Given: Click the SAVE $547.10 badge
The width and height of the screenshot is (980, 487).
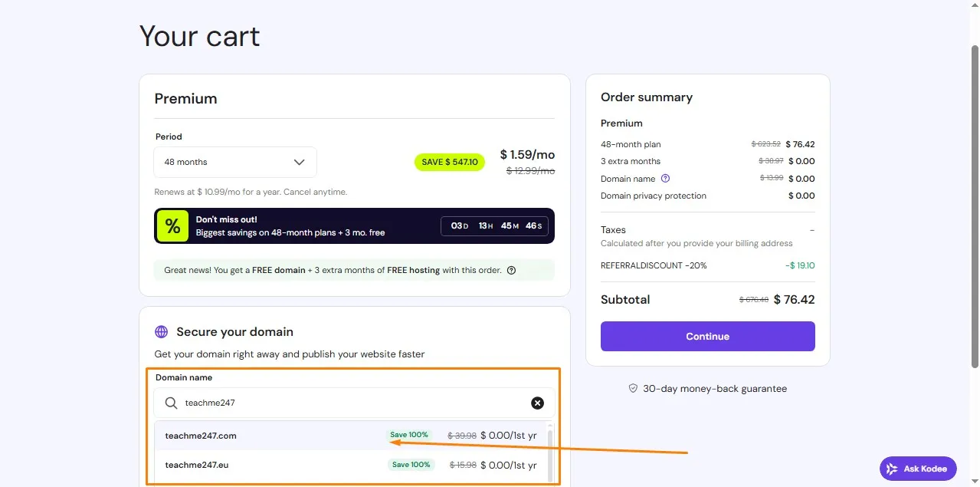Looking at the screenshot, I should click(x=449, y=162).
